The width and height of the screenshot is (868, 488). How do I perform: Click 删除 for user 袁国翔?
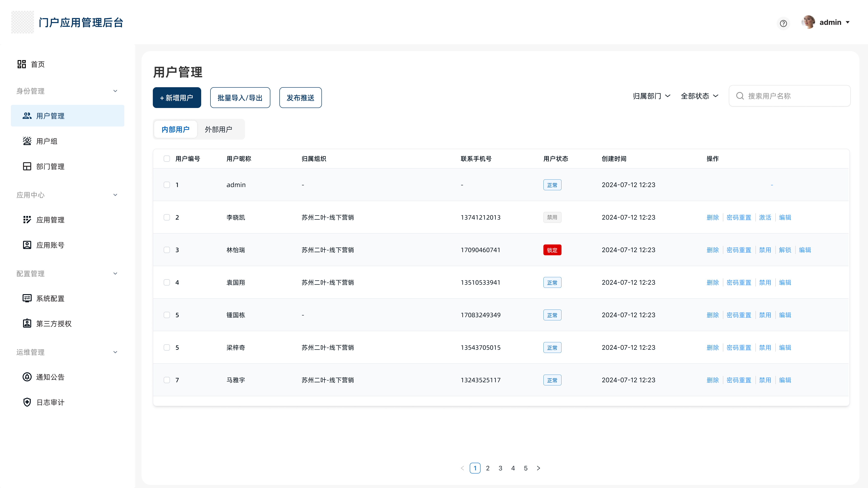(x=713, y=282)
